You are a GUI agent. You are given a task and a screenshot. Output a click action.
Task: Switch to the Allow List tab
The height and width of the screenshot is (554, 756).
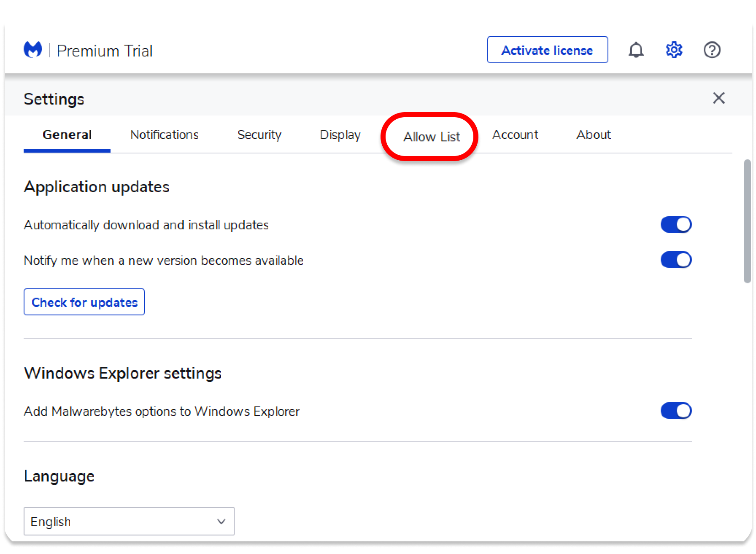431,137
